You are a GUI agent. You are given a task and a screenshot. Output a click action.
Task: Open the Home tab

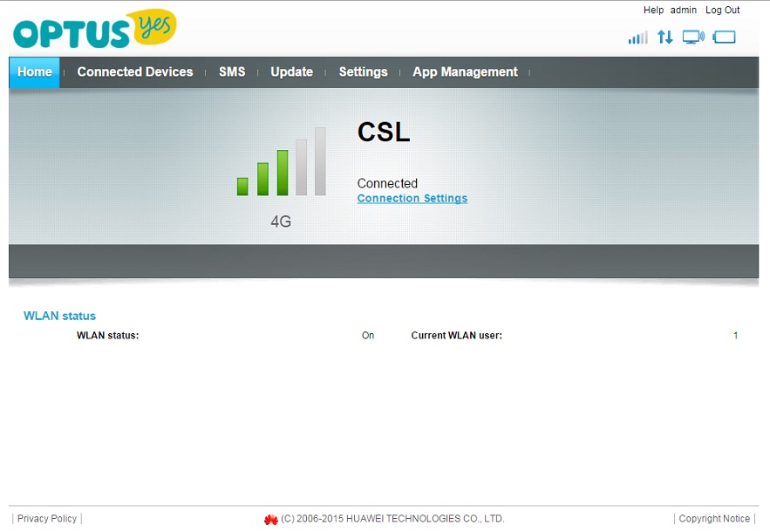pos(34,72)
